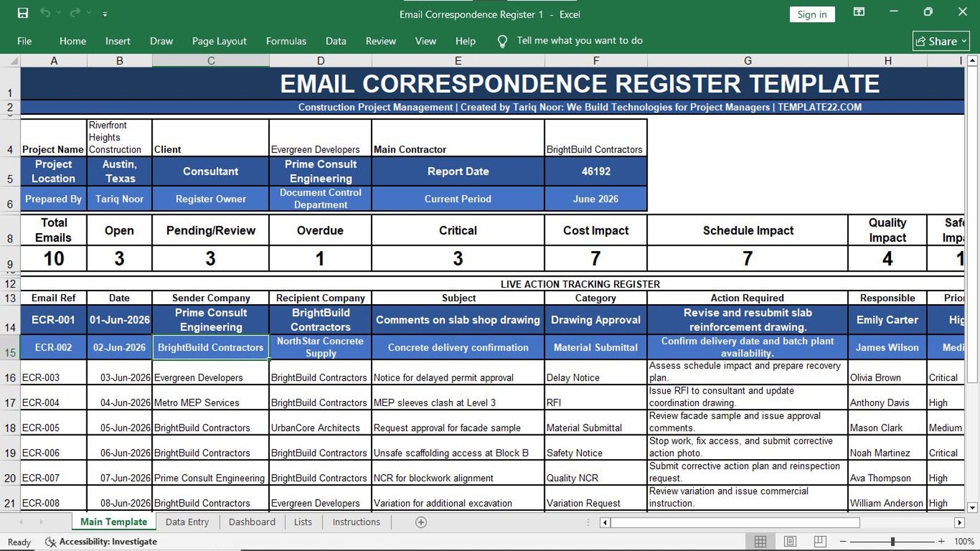Open the Insert ribbon tab
Screen dimensions: 980x551
pyautogui.click(x=118, y=41)
